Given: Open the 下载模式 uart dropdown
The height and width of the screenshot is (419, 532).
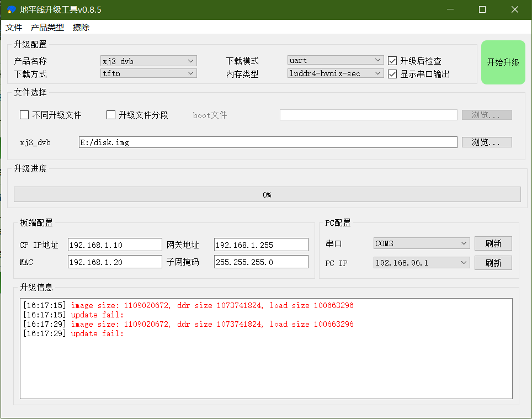Looking at the screenshot, I should pyautogui.click(x=335, y=60).
